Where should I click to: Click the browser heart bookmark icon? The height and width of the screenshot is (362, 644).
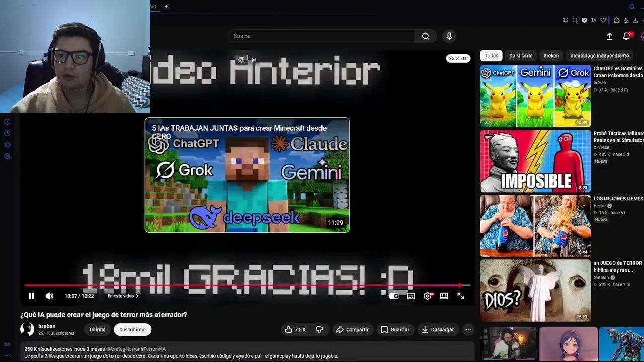[x=603, y=20]
